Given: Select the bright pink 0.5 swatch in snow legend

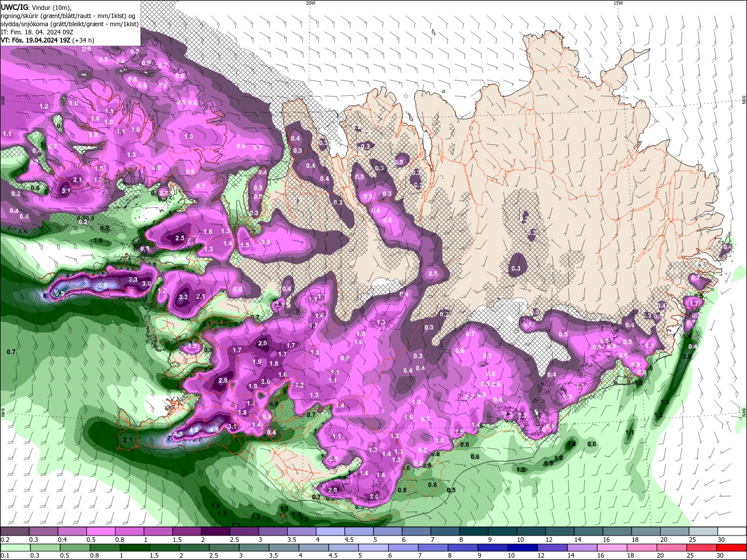Looking at the screenshot, I should (100, 531).
